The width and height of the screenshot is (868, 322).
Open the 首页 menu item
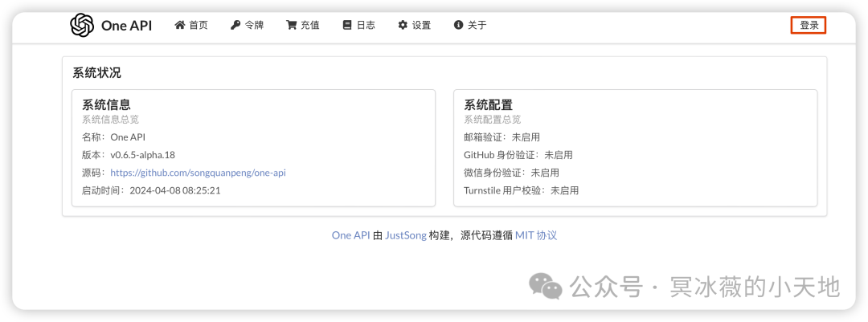point(191,25)
